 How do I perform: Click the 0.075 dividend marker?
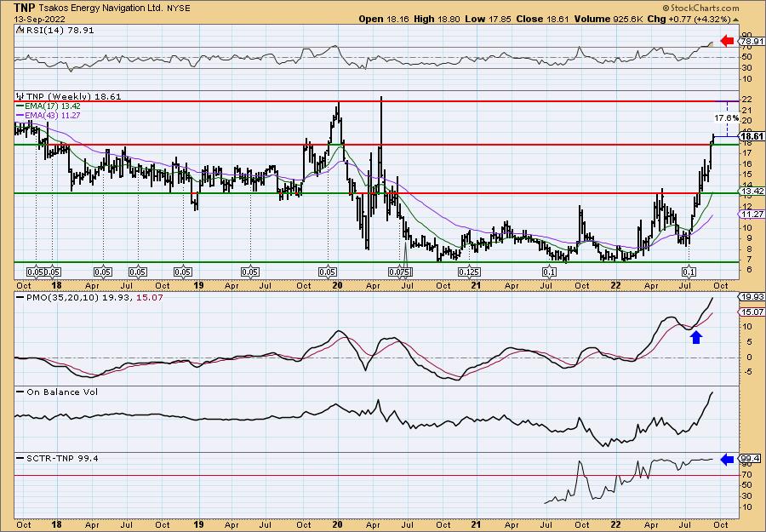401,272
